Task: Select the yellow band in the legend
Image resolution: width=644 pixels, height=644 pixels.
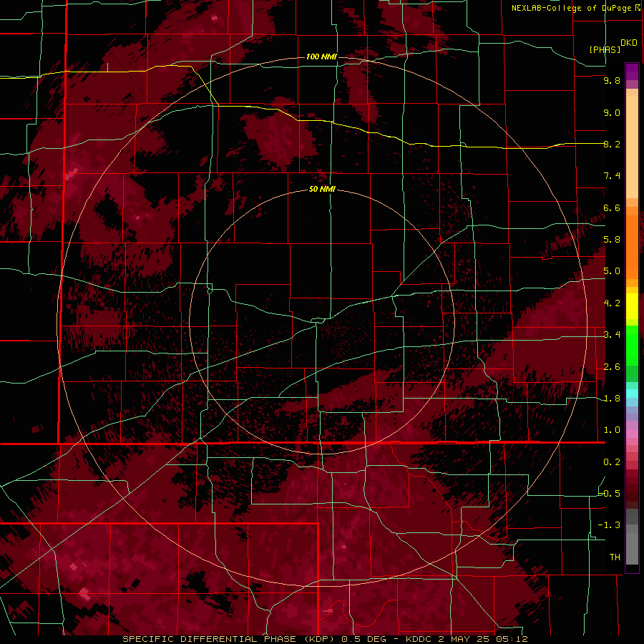Action: tap(632, 306)
